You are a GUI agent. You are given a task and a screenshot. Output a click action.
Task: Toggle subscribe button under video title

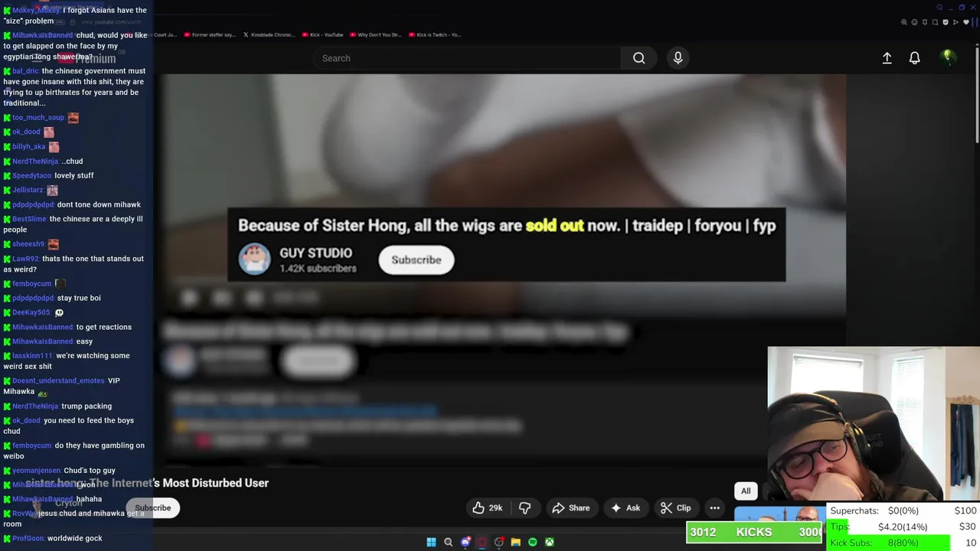tap(153, 508)
